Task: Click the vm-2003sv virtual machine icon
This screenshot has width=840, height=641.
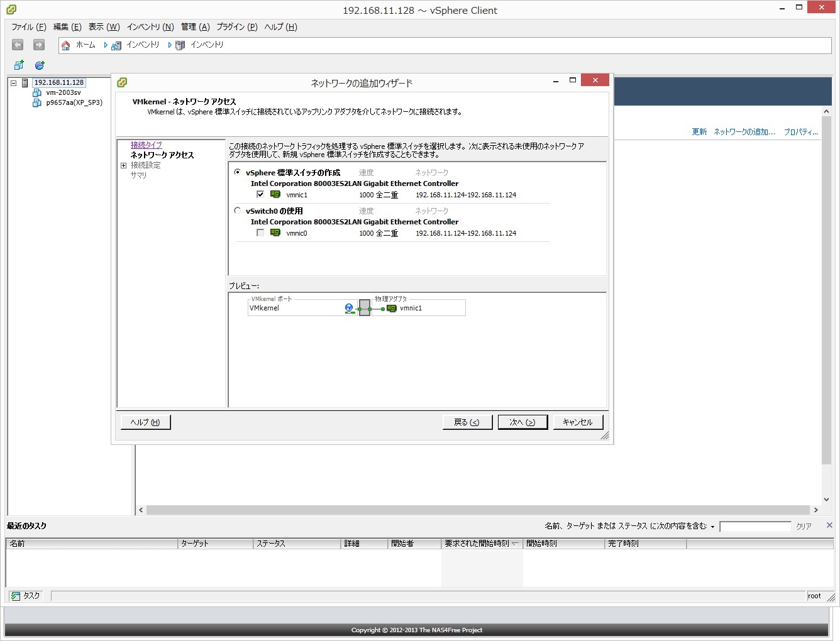Action: 37,92
